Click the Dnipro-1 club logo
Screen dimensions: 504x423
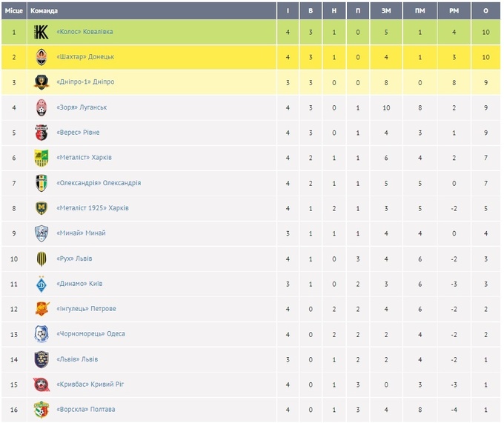42,82
